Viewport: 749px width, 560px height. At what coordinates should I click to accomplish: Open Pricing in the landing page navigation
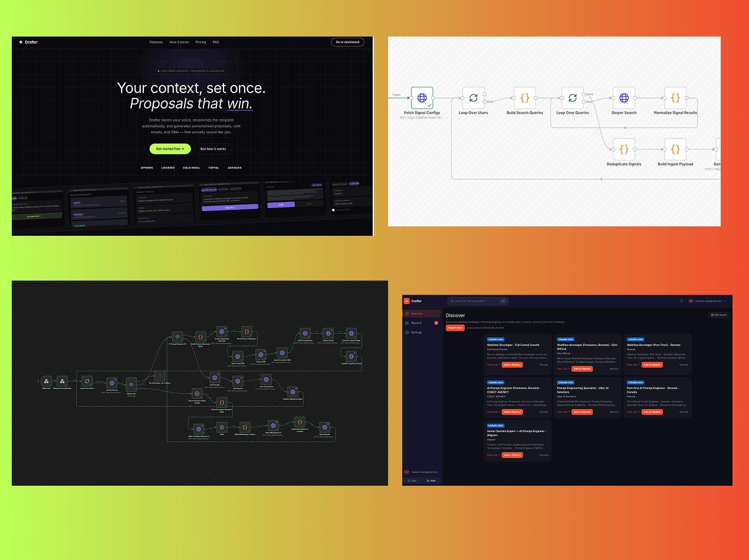pos(201,42)
